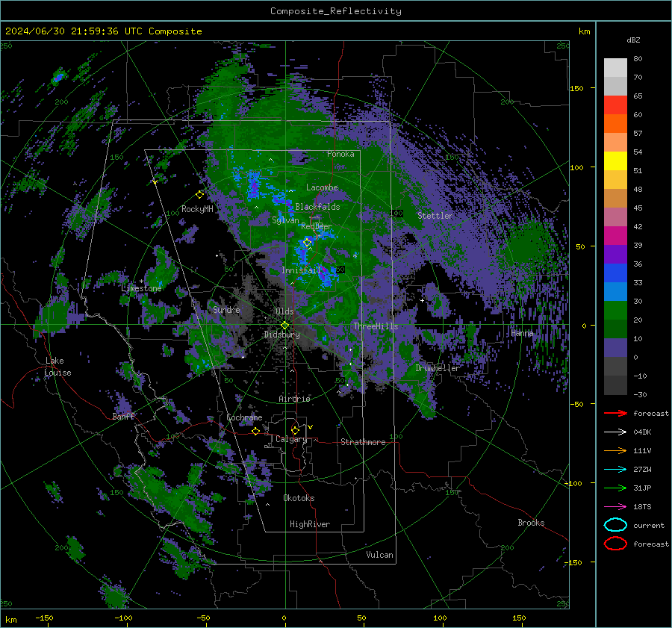This screenshot has height=628, width=672.
Task: Click the RockyMH label
Action: [x=197, y=209]
